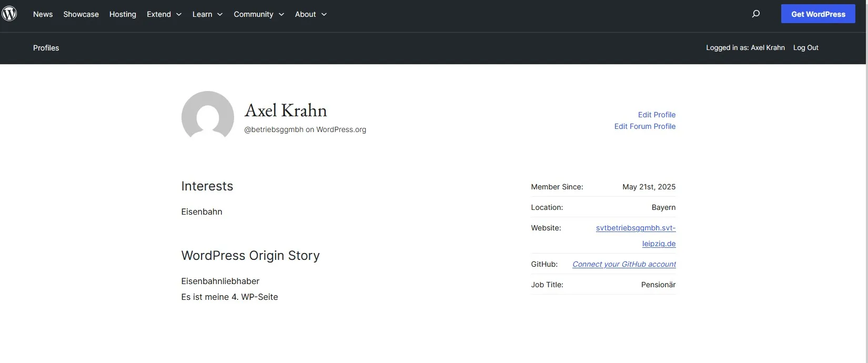The width and height of the screenshot is (868, 363).
Task: Open the search magnifier icon
Action: pos(756,14)
